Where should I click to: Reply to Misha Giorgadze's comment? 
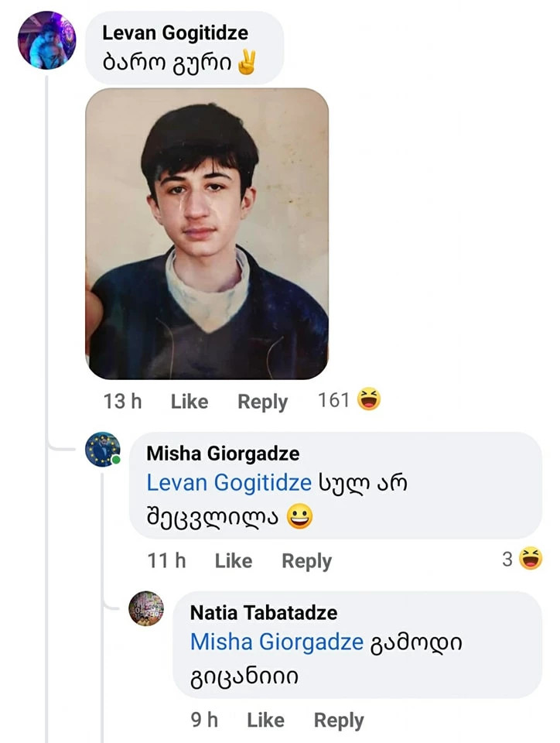[306, 560]
